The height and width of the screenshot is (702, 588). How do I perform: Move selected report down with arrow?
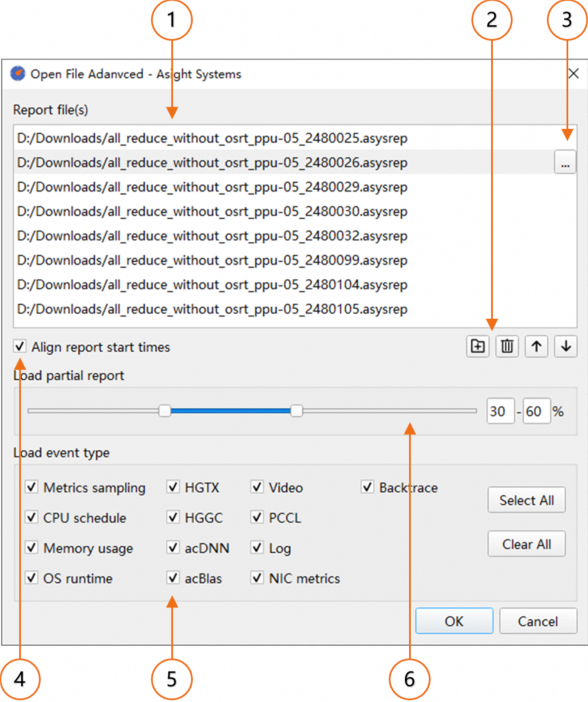[x=566, y=346]
